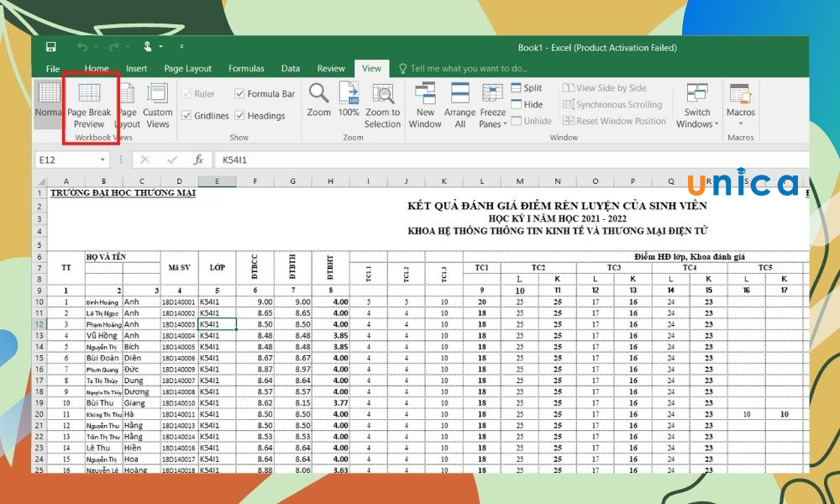
Task: Click the Save icon in quick access toolbar
Action: pos(51,47)
